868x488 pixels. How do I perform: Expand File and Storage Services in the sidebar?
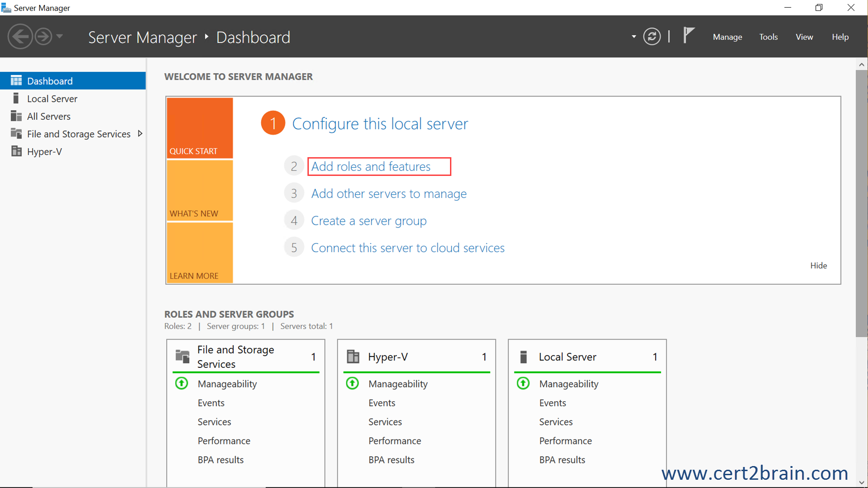(140, 133)
